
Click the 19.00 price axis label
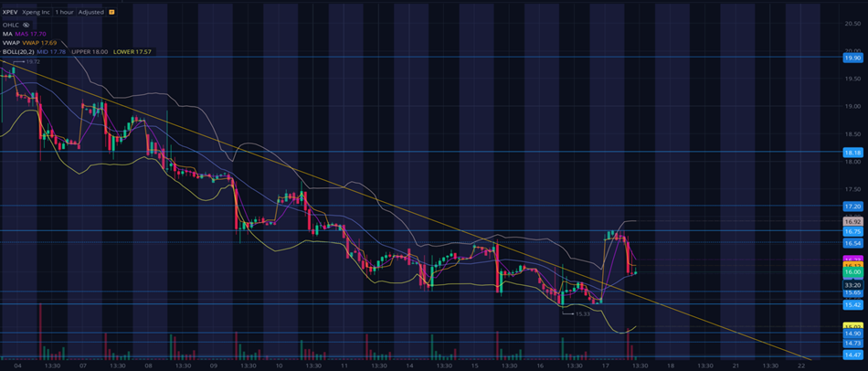pos(852,106)
